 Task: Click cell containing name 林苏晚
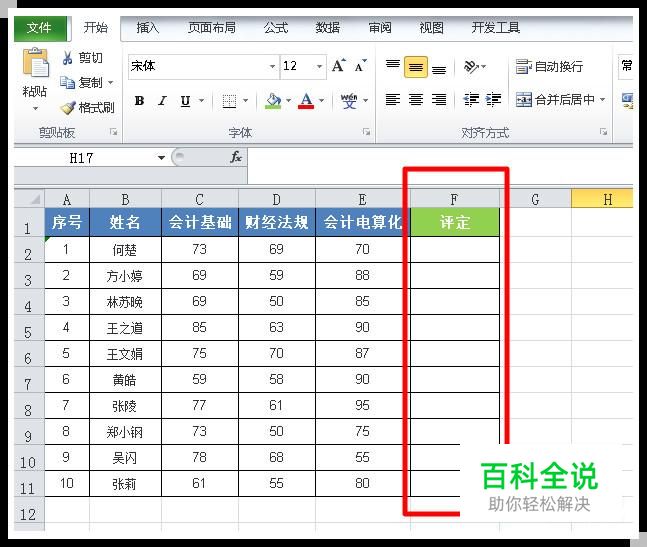coord(125,302)
